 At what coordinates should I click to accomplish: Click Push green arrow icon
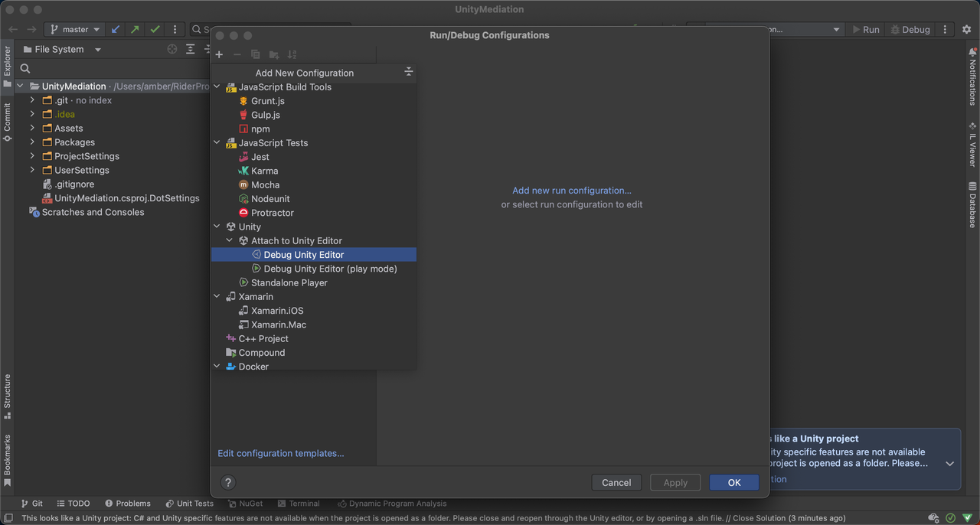pos(136,29)
